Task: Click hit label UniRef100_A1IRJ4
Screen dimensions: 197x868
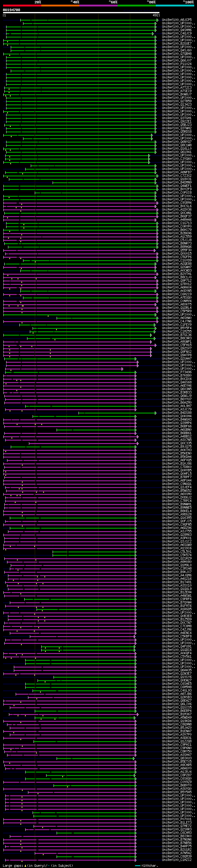Action: 177,772
